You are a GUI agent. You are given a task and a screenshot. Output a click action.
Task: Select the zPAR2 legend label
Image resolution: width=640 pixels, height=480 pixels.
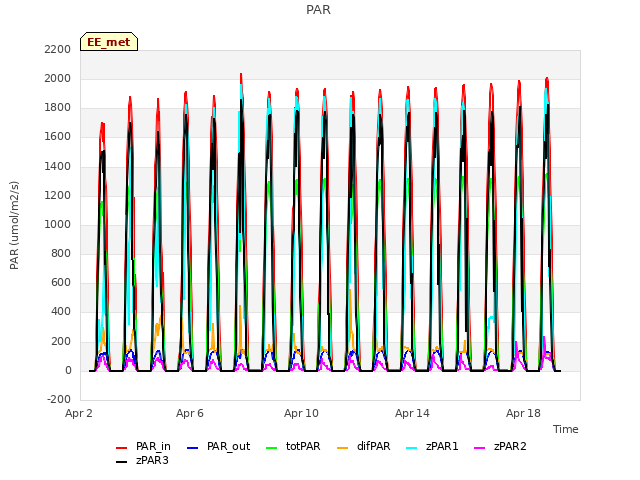click(510, 447)
